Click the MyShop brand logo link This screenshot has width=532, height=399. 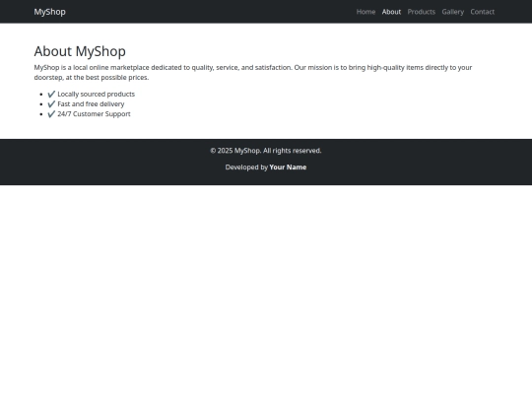click(49, 12)
